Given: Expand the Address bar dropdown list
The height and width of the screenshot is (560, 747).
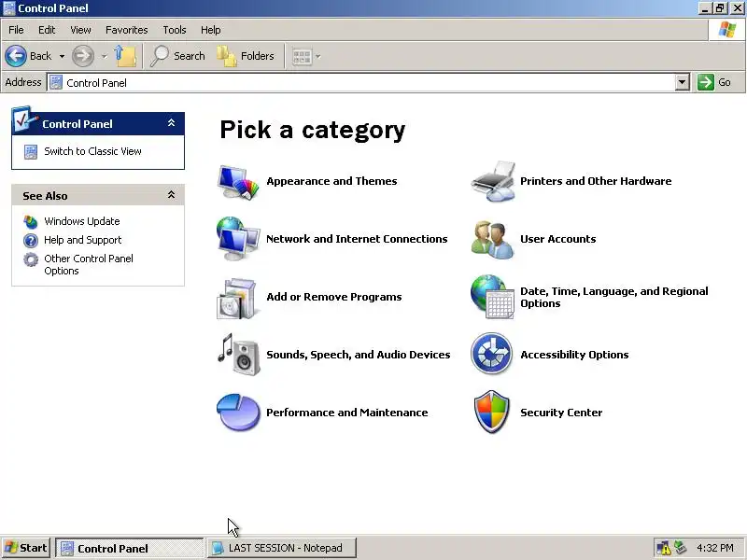Looking at the screenshot, I should 683,82.
